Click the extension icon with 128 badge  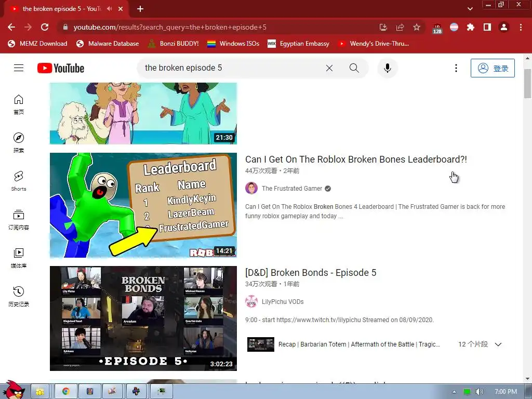[x=437, y=28]
